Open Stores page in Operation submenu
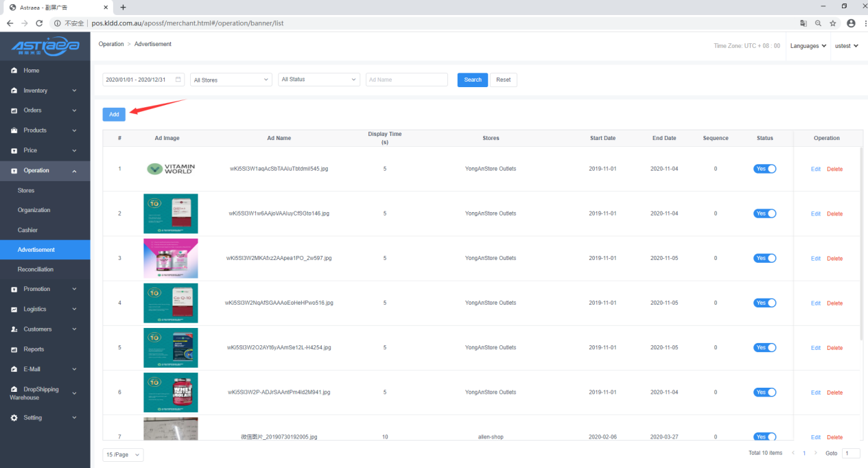This screenshot has width=868, height=468. click(26, 191)
